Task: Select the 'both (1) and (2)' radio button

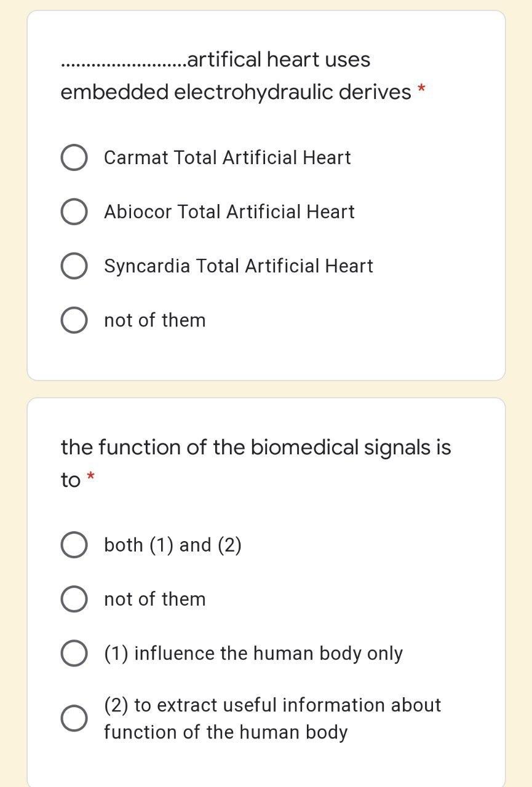Action: pyautogui.click(x=74, y=545)
